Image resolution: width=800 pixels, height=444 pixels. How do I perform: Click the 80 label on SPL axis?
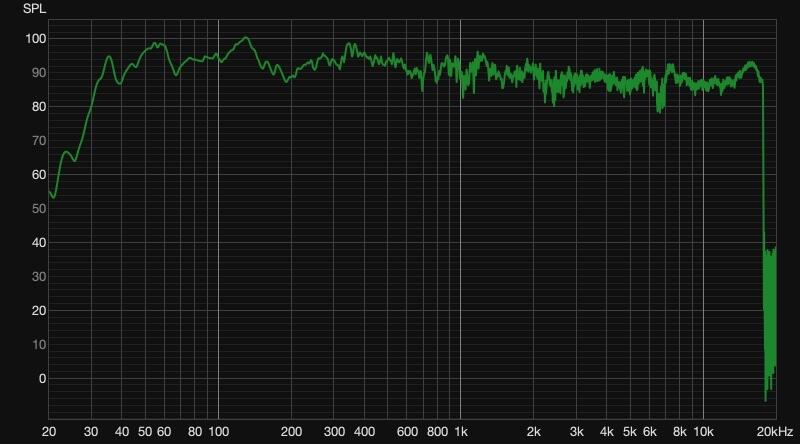(x=39, y=107)
